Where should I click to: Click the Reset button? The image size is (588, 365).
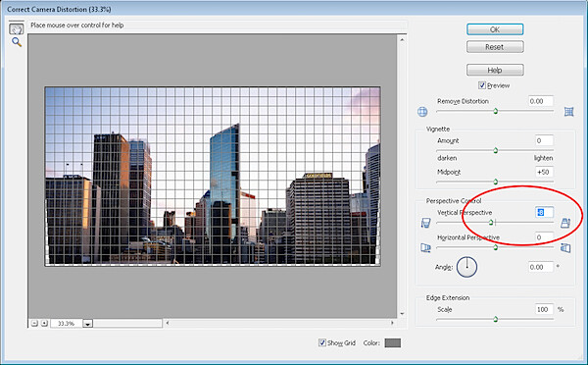(495, 47)
